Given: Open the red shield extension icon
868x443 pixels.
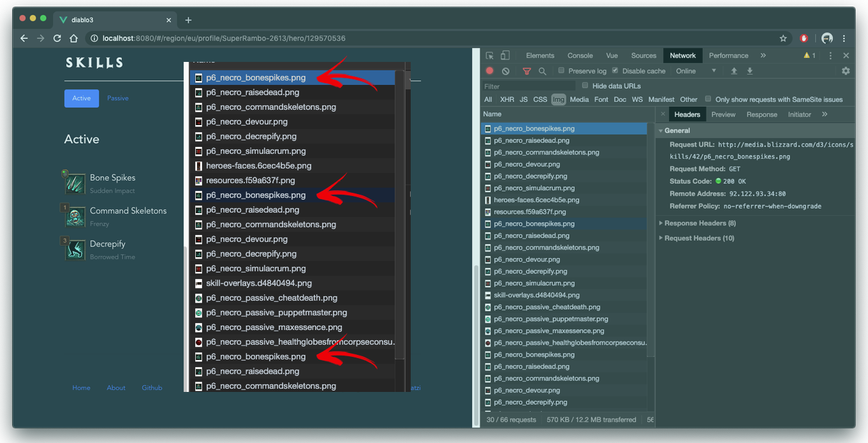Looking at the screenshot, I should tap(804, 38).
